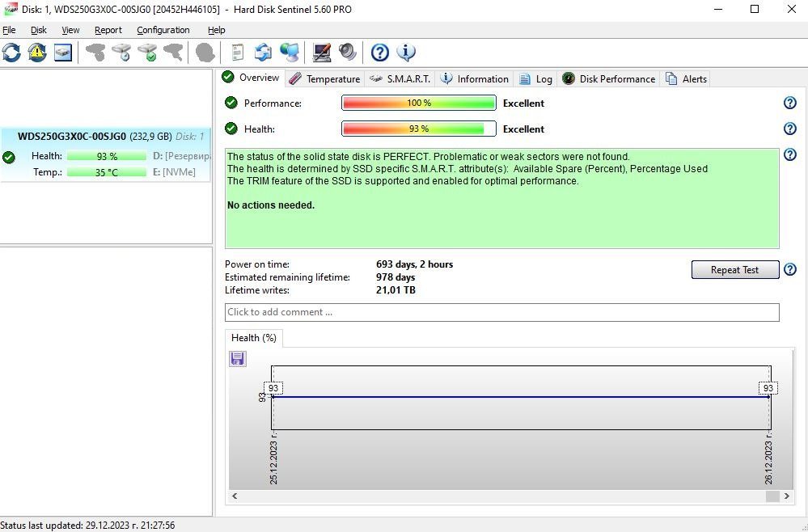Switch to the Temperature tab

pyautogui.click(x=324, y=78)
